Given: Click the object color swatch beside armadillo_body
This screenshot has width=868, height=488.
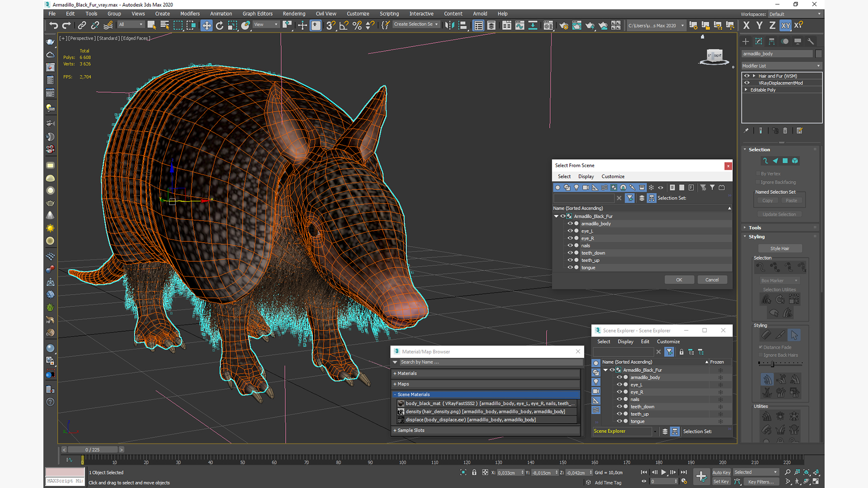Looking at the screenshot, I should [818, 54].
